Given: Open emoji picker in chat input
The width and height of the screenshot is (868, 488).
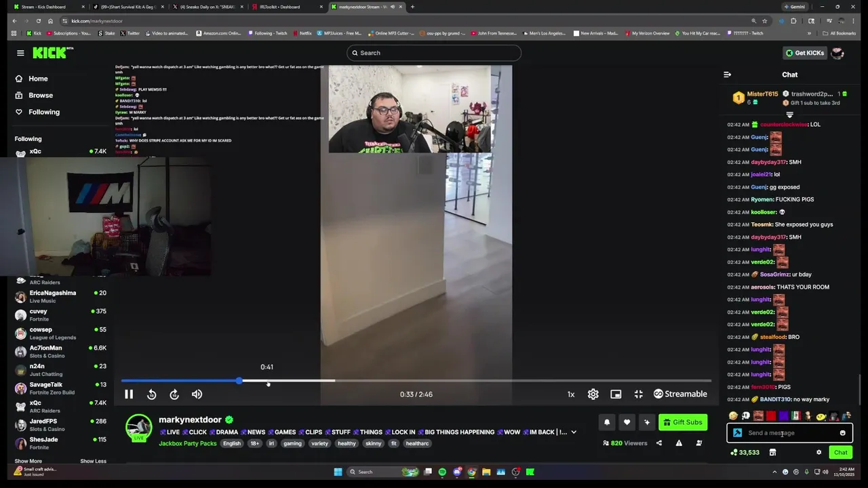Looking at the screenshot, I should pyautogui.click(x=843, y=433).
